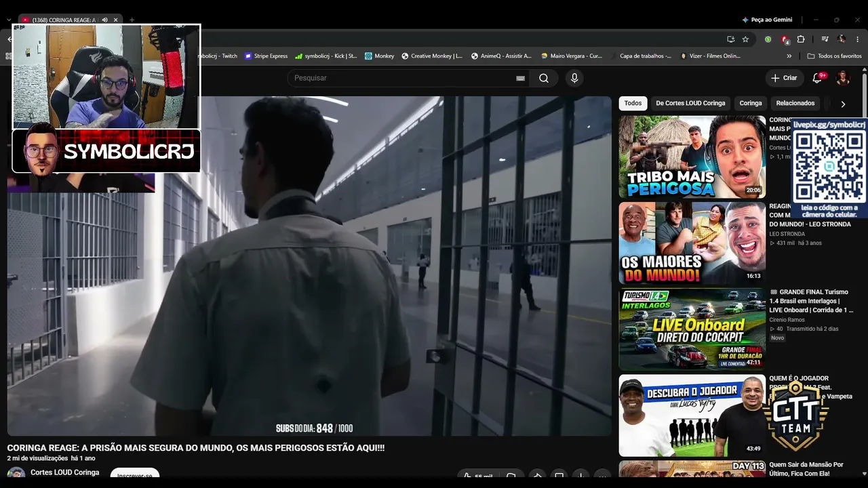
Task: Open the Chrome profile avatar
Action: pyautogui.click(x=842, y=39)
